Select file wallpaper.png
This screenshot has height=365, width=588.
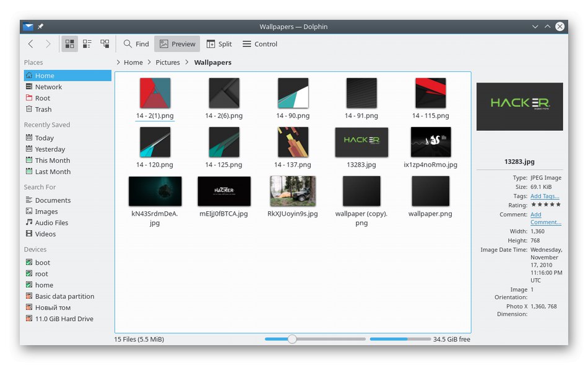coord(431,197)
